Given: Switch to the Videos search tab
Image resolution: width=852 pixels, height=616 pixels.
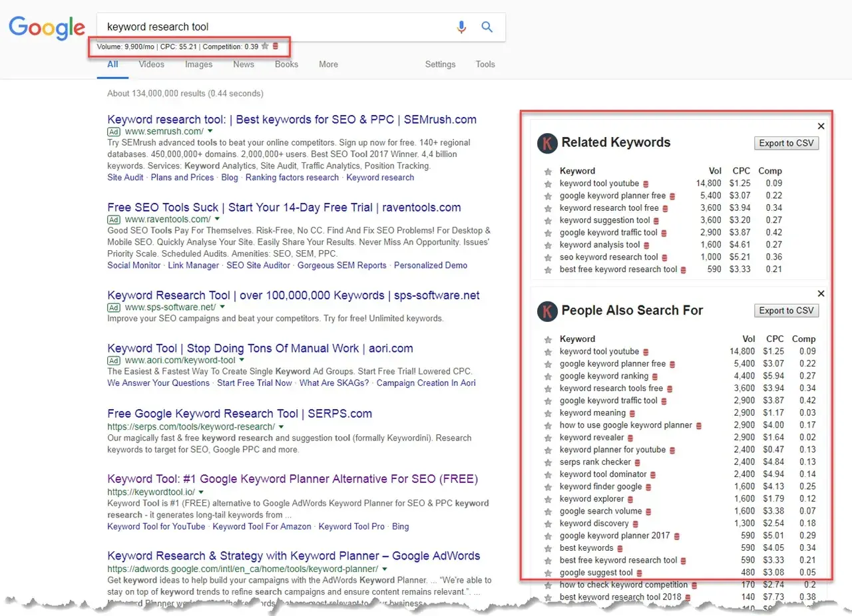Looking at the screenshot, I should tap(152, 65).
